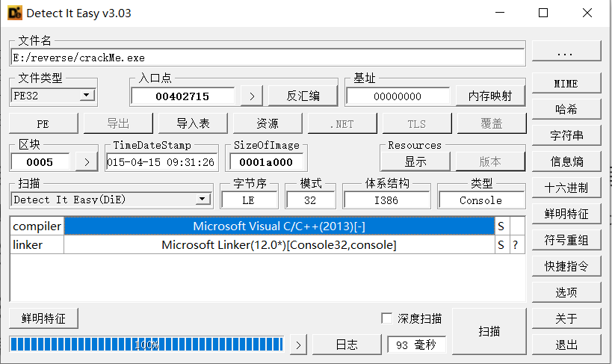Click the Resources 版本 version button
The image size is (612, 364).
pos(490,161)
